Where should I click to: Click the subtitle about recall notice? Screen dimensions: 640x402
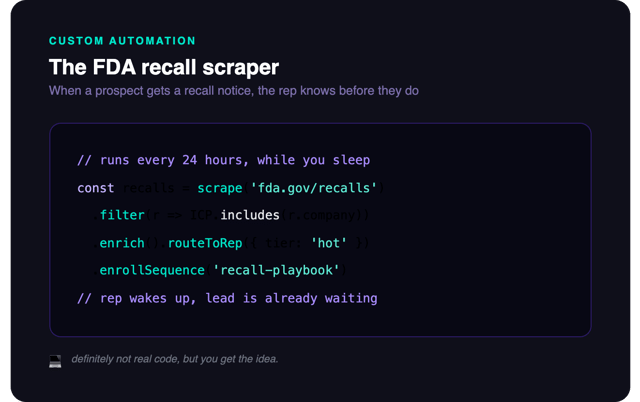(x=234, y=91)
